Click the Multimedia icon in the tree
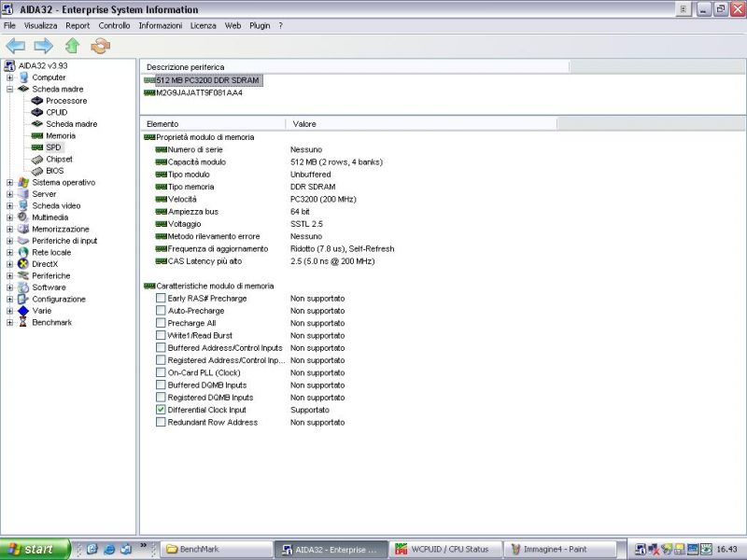 pyautogui.click(x=23, y=217)
